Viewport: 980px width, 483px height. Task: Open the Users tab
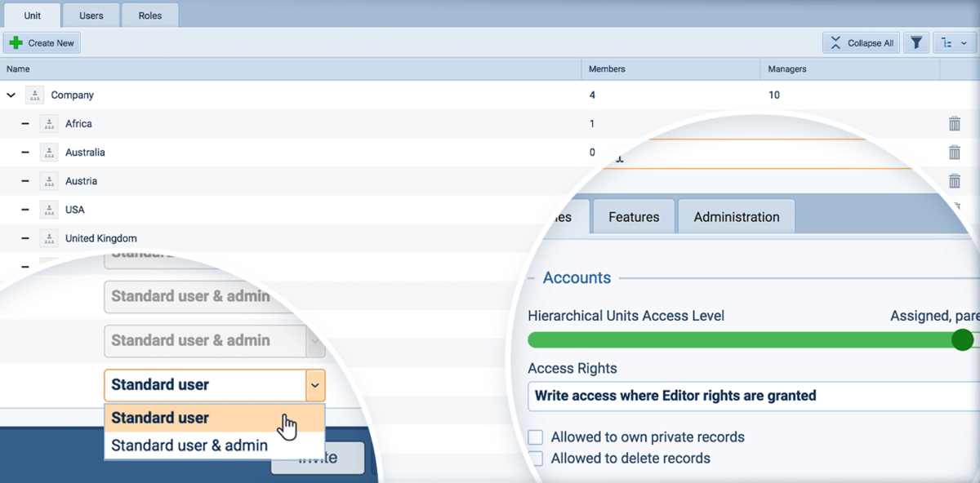pyautogui.click(x=91, y=14)
